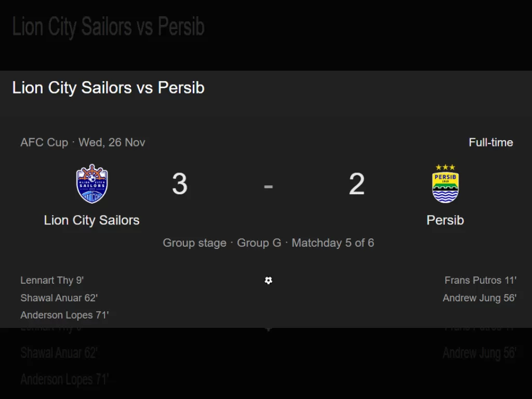Screen dimensions: 532x399
Task: Select goal scorer Frans Putros 11'
Action: pyautogui.click(x=481, y=281)
